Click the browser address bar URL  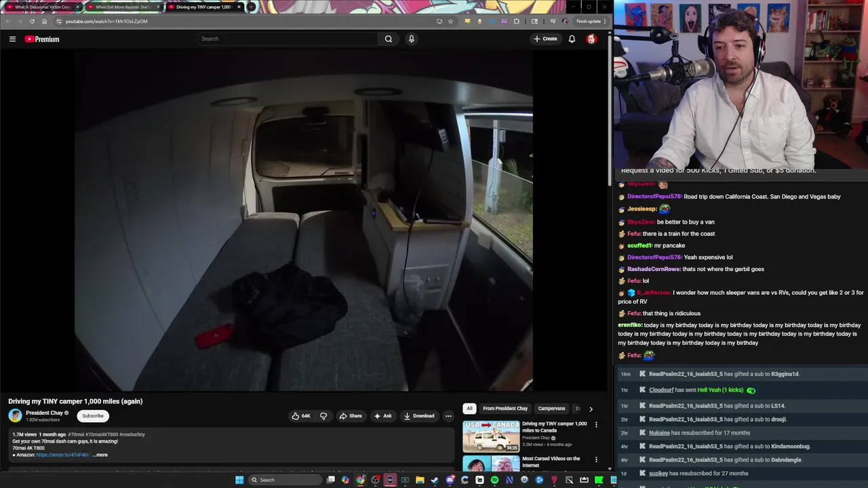tap(106, 21)
